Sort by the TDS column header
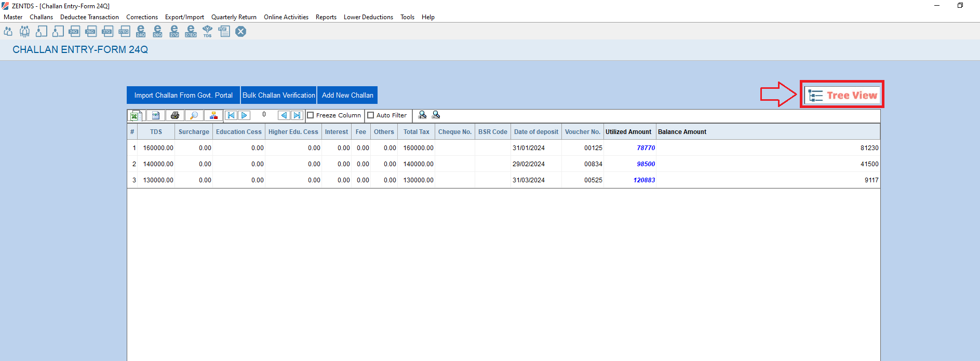980x361 pixels. [x=156, y=132]
